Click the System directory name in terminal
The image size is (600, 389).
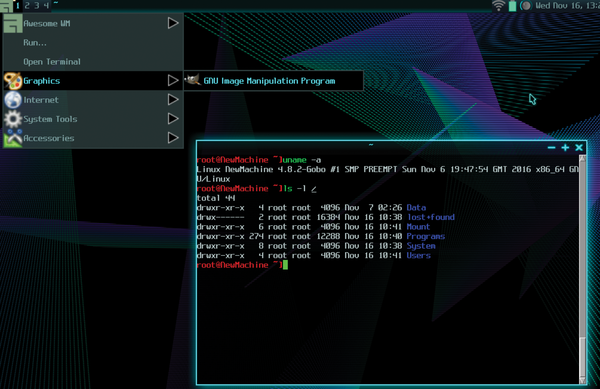[x=421, y=246]
